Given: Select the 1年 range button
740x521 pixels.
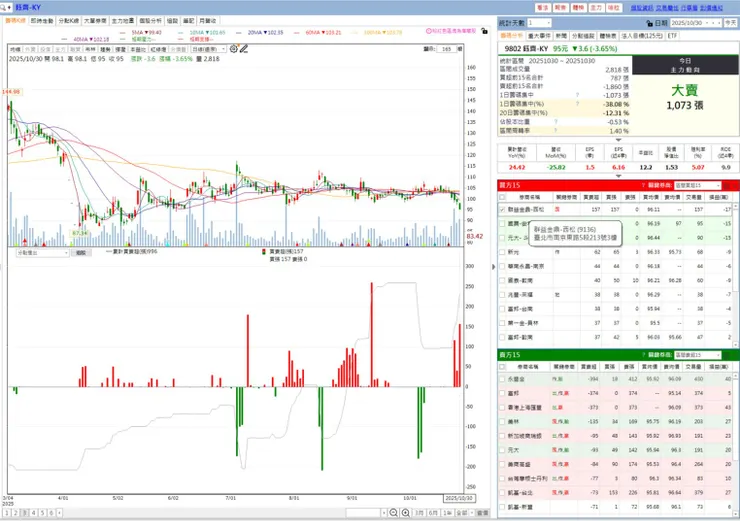Looking at the screenshot, I should click(447, 513).
